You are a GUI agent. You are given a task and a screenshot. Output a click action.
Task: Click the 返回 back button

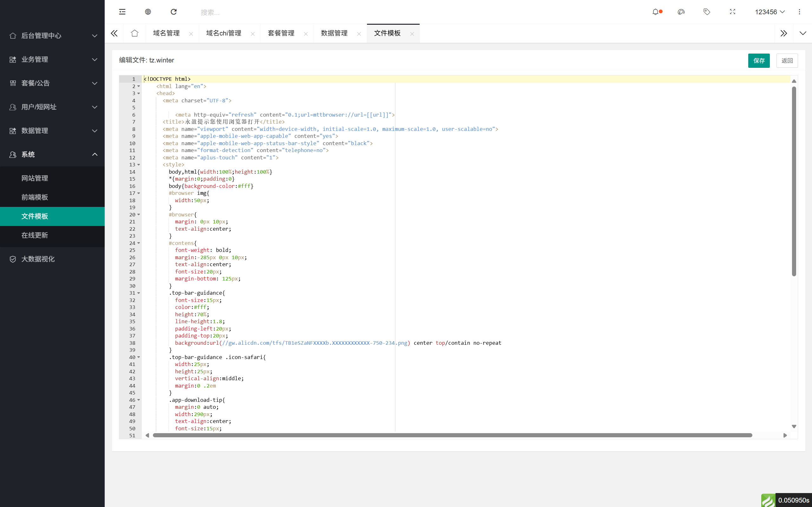(x=787, y=60)
